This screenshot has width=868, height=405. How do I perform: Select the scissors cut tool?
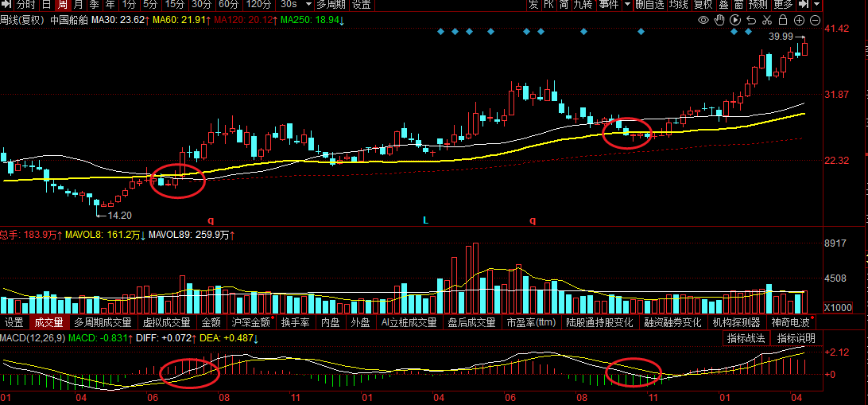[x=767, y=20]
